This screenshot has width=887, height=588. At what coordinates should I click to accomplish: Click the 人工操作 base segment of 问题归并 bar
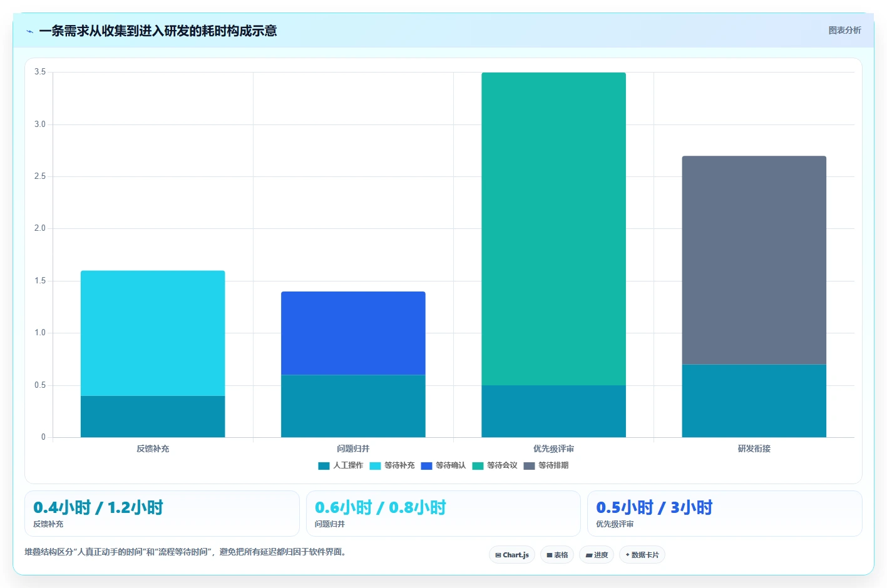tap(353, 406)
